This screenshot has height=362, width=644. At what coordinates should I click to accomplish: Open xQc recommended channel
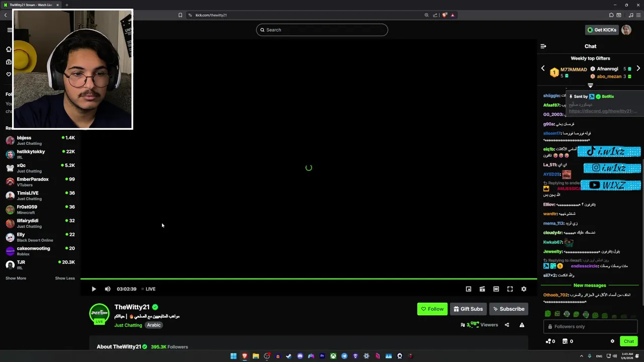pyautogui.click(x=40, y=168)
